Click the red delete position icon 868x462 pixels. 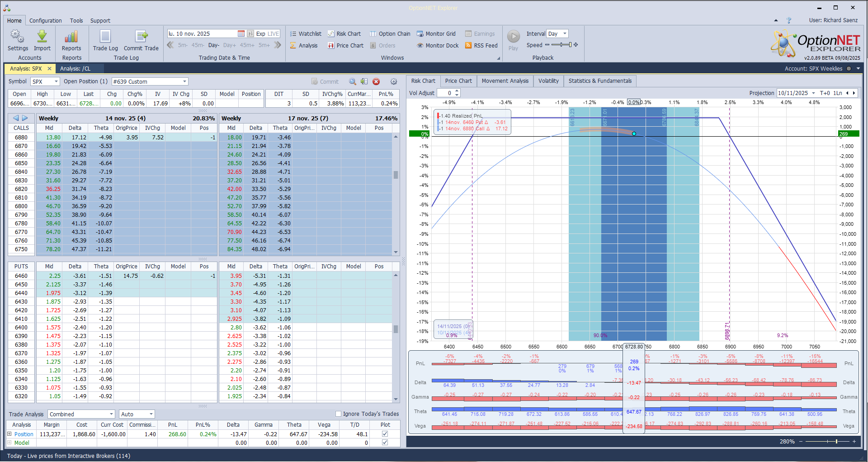point(376,81)
